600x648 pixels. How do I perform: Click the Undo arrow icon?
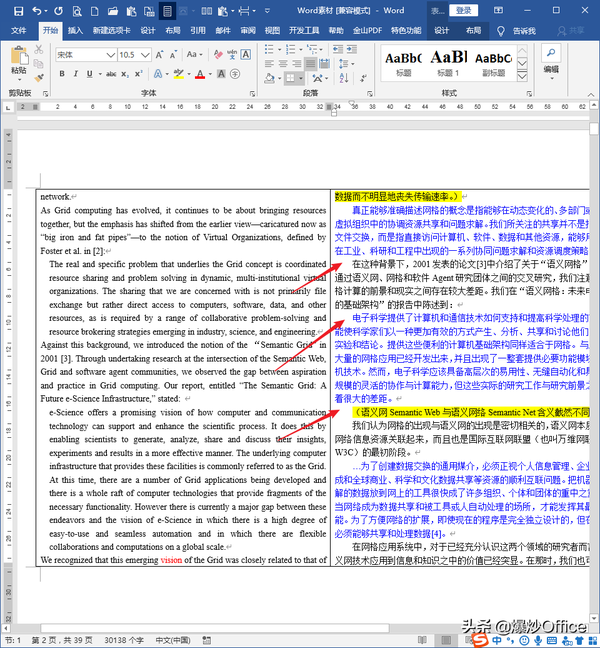click(x=37, y=11)
